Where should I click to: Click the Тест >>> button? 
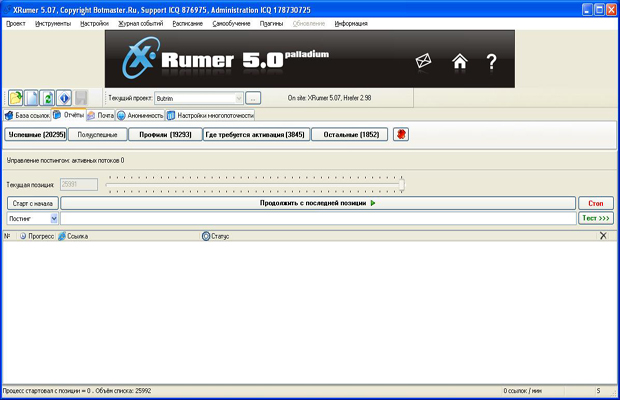(595, 218)
